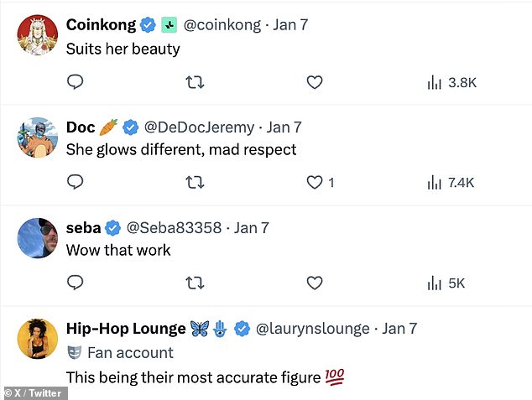Viewport: 532px width, 400px height.
Task: View analytics showing 7.4K views
Action: point(451,182)
